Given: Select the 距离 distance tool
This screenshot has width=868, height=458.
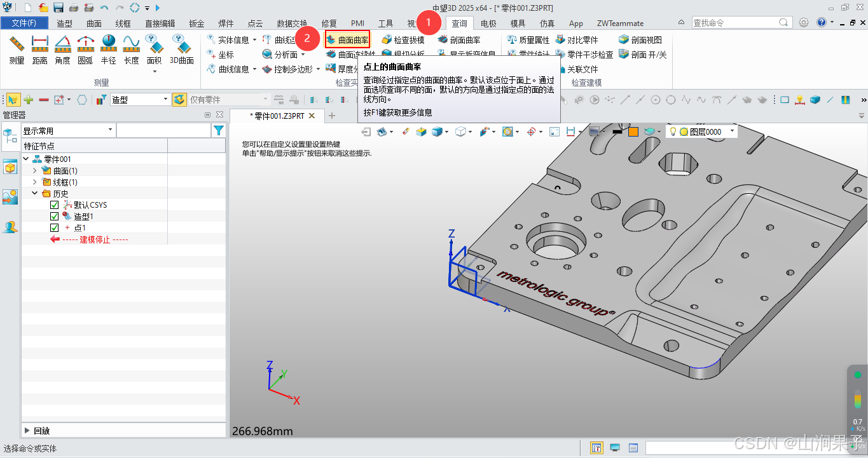Looking at the screenshot, I should [40, 50].
